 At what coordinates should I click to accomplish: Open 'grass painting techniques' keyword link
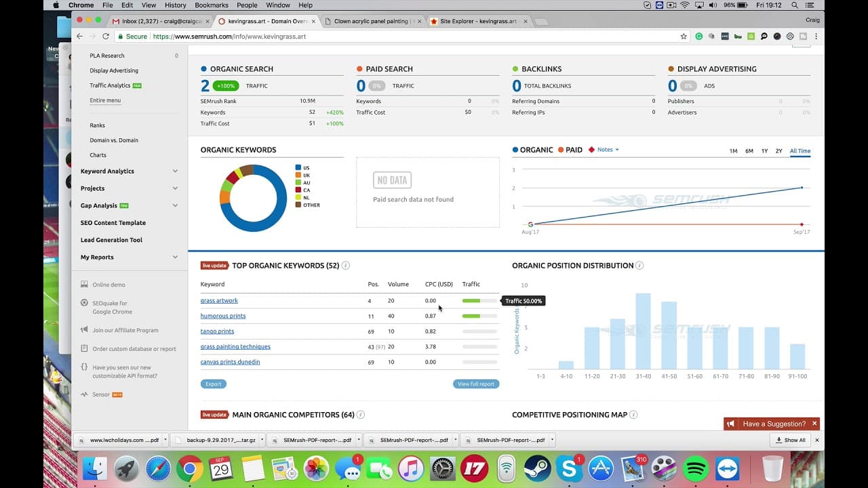(235, 346)
